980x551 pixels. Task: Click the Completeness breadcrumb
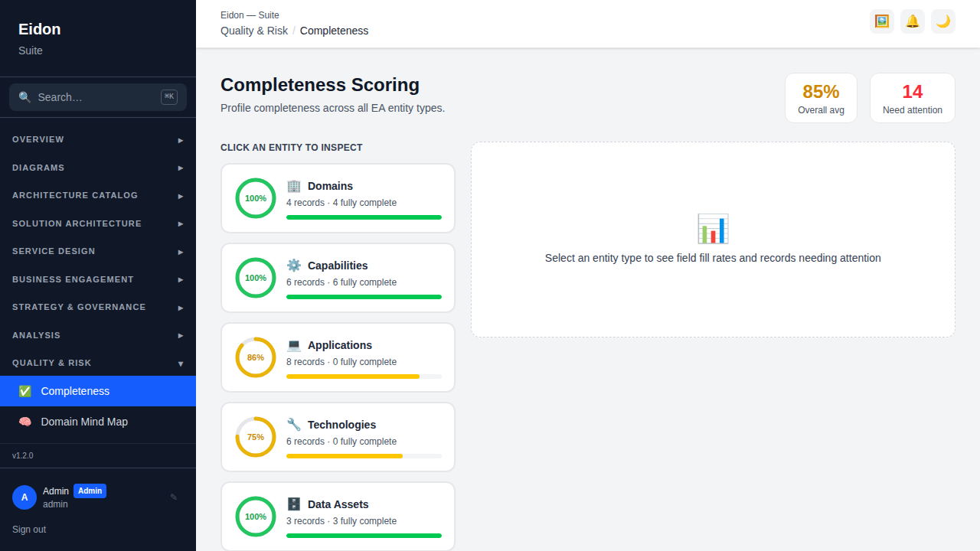pyautogui.click(x=334, y=31)
